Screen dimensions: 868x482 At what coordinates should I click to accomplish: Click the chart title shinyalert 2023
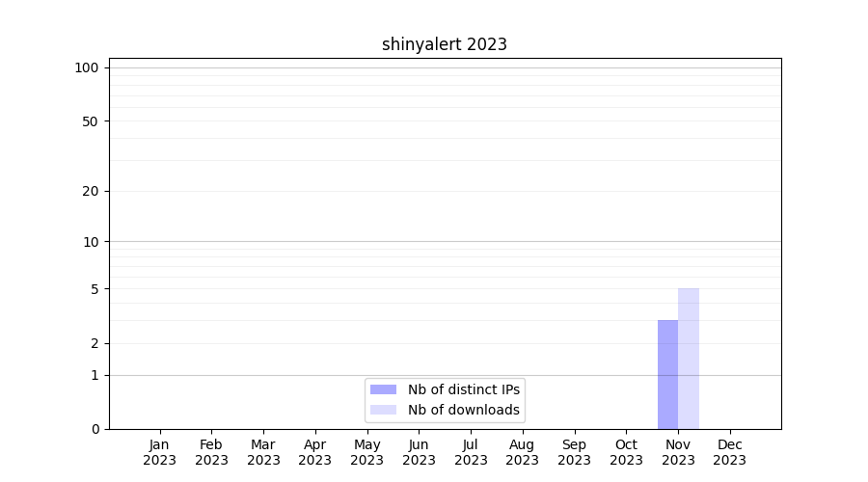(444, 44)
